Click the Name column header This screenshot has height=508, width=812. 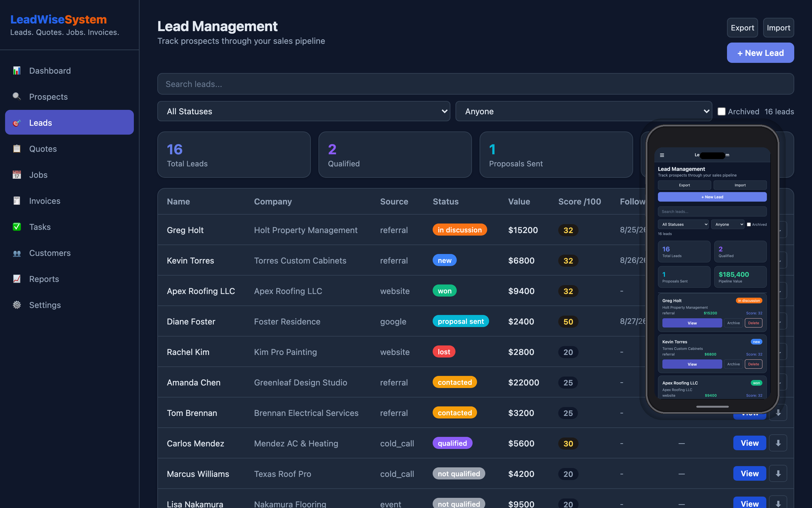point(178,202)
